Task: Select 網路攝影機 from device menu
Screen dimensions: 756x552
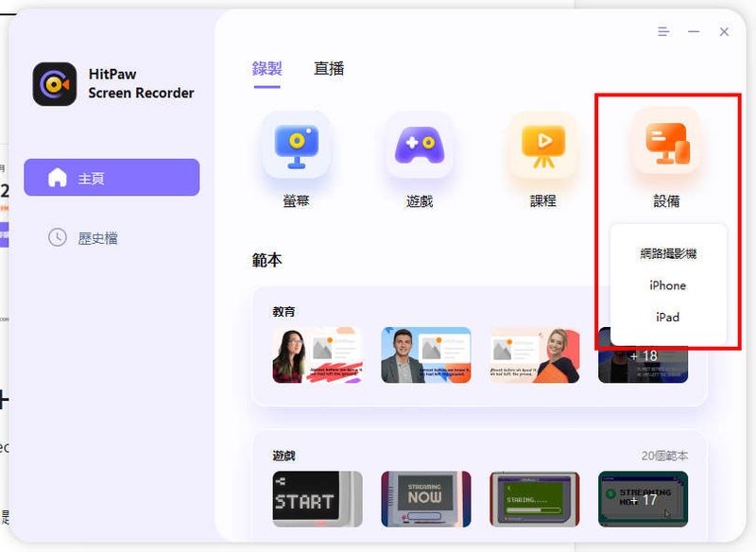Action: [668, 253]
